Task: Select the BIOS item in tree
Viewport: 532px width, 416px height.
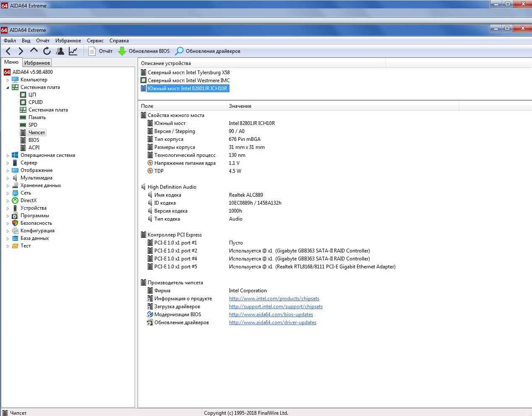Action: 34,140
